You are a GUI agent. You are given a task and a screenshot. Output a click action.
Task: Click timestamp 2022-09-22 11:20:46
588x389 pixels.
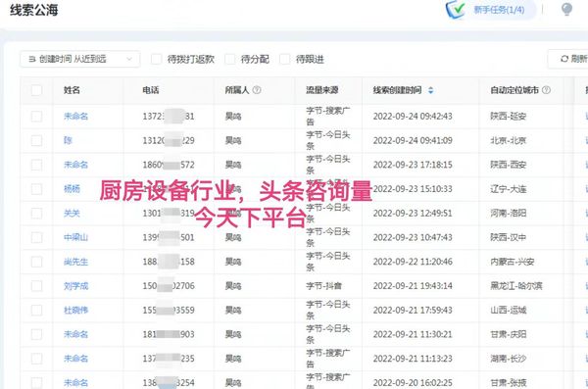pos(413,262)
